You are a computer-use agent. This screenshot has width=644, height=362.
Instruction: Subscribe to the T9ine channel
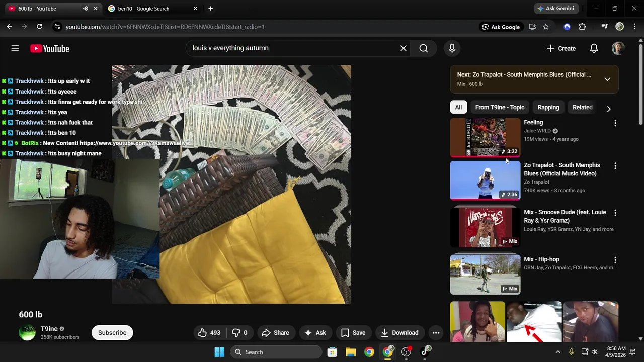coord(112,333)
